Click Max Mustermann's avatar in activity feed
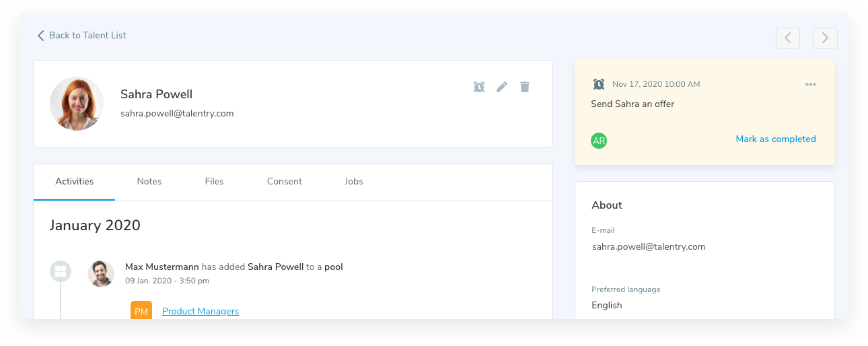The height and width of the screenshot is (346, 868). click(x=101, y=273)
